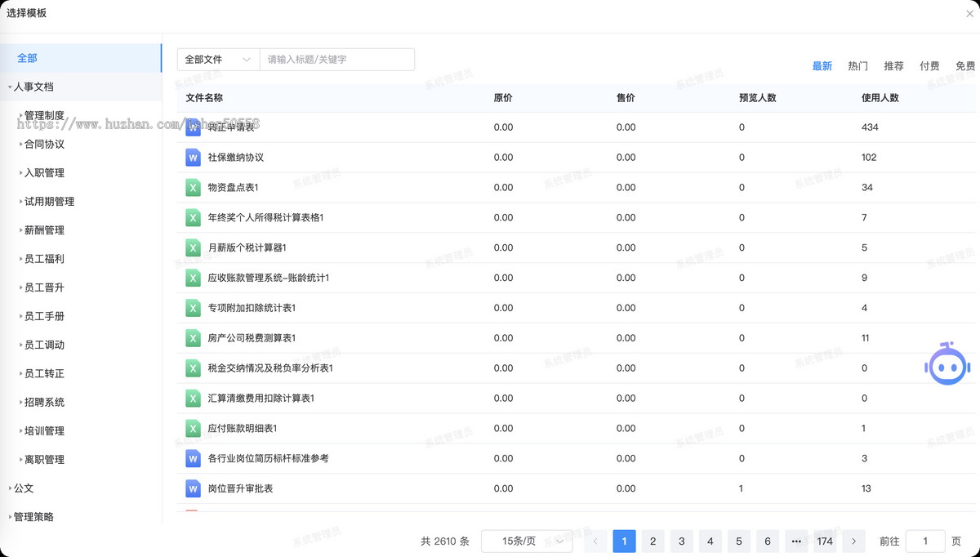This screenshot has width=980, height=557.
Task: Switch to the 热门 sort tab
Action: (x=857, y=66)
